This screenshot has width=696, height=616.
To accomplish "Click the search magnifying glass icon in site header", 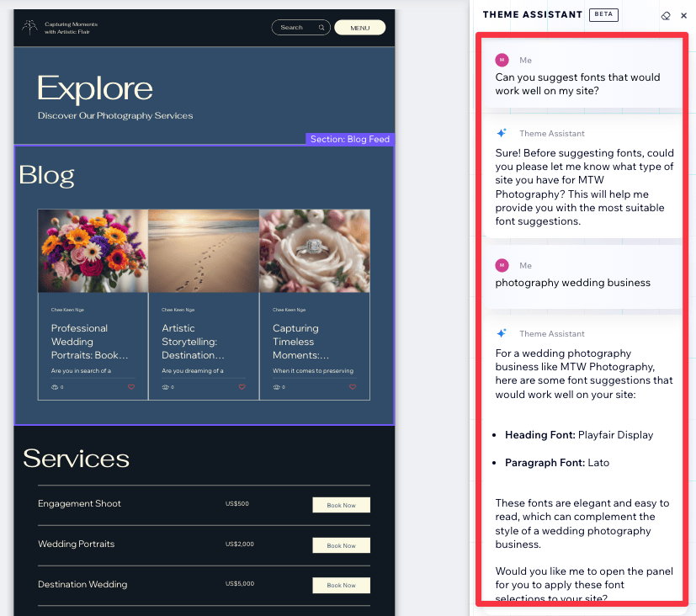I will coord(321,27).
